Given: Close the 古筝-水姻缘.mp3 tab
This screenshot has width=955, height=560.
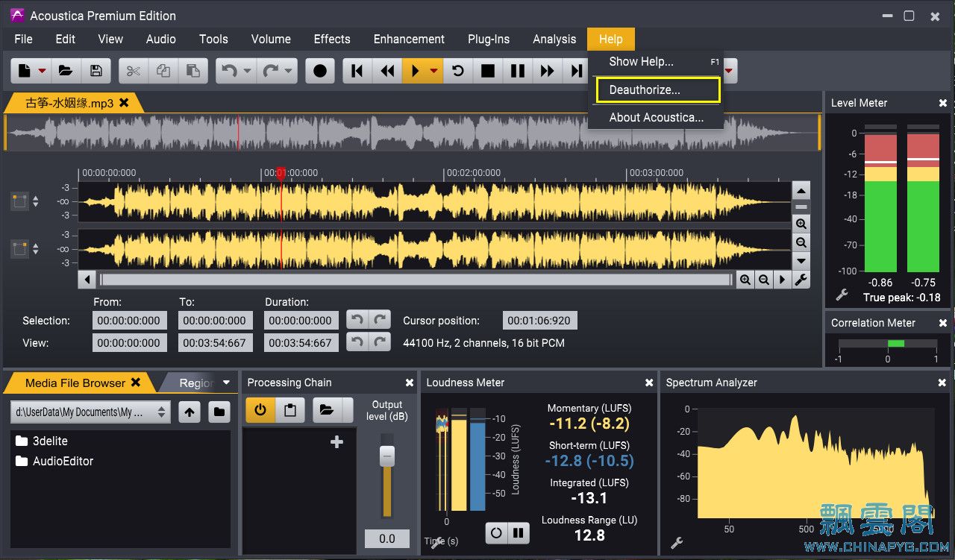Looking at the screenshot, I should (124, 103).
